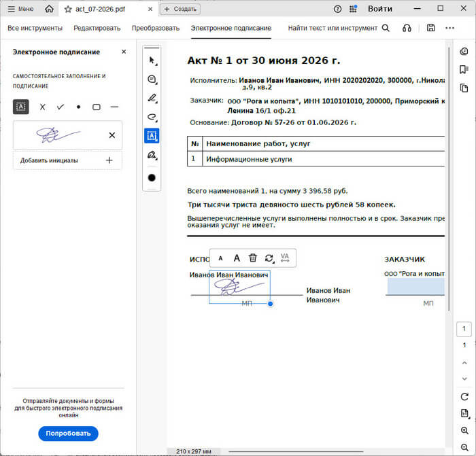The height and width of the screenshot is (456, 476).
Task: Open the apps grid icon
Action: pyautogui.click(x=353, y=9)
